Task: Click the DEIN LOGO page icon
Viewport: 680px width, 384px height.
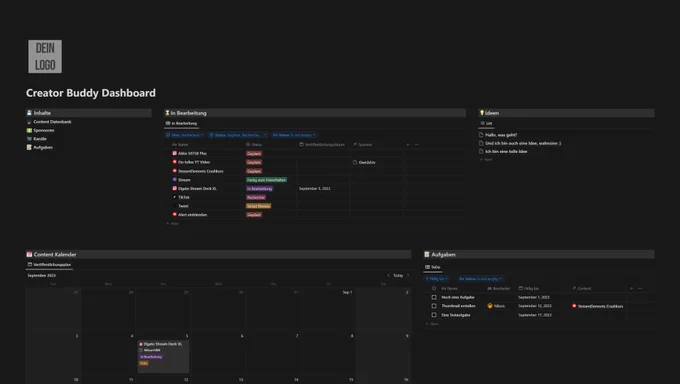Action: click(45, 56)
